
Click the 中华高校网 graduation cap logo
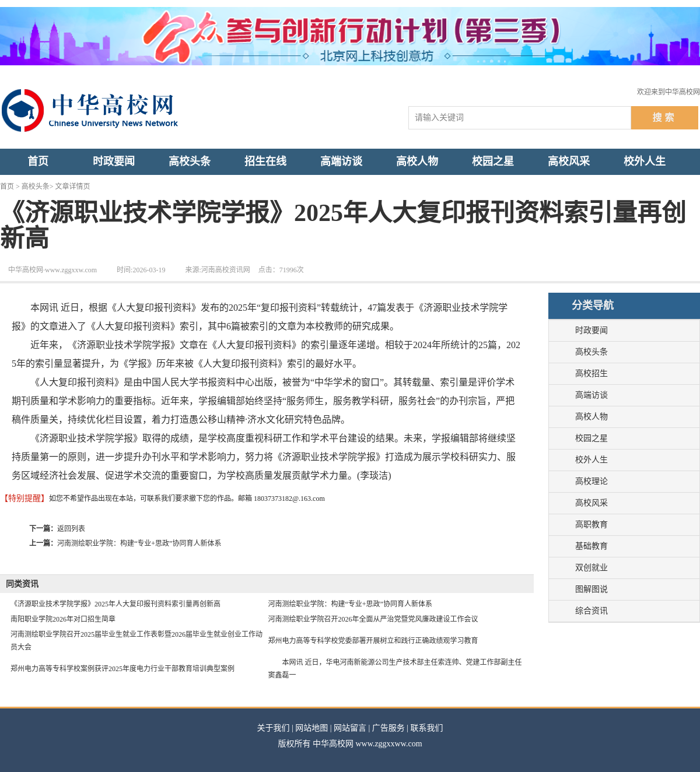point(23,111)
